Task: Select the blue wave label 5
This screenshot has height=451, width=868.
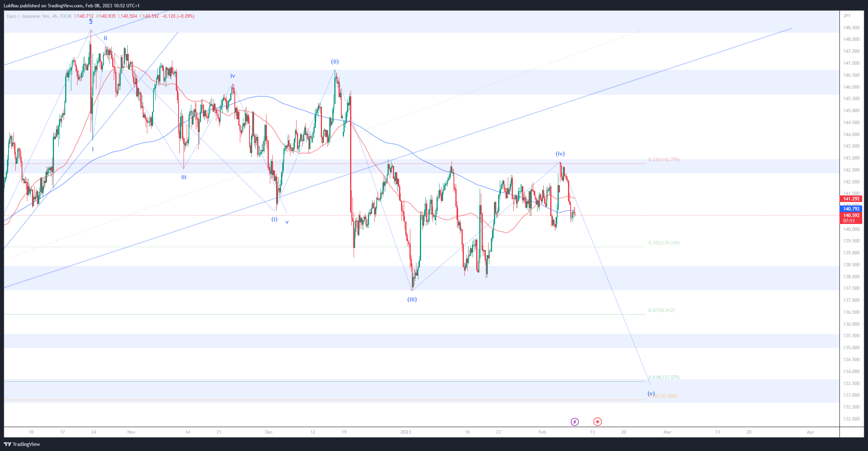Action: (91, 22)
